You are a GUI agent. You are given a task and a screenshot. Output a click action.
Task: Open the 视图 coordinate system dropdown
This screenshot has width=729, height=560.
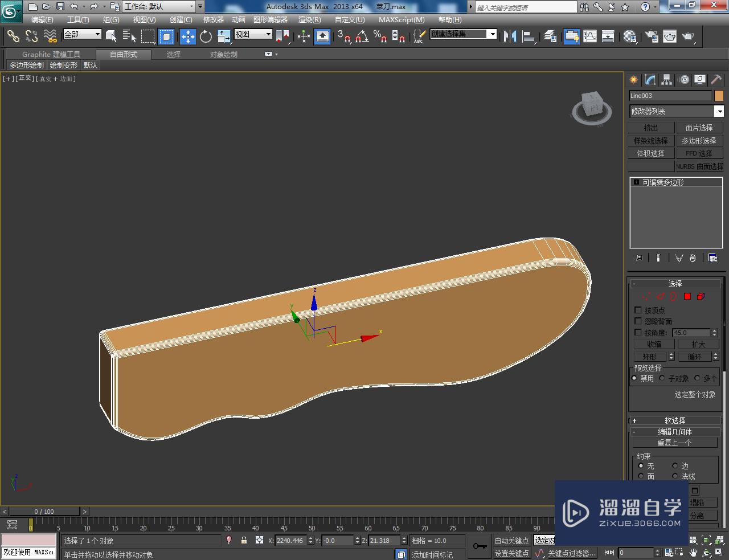tap(253, 34)
